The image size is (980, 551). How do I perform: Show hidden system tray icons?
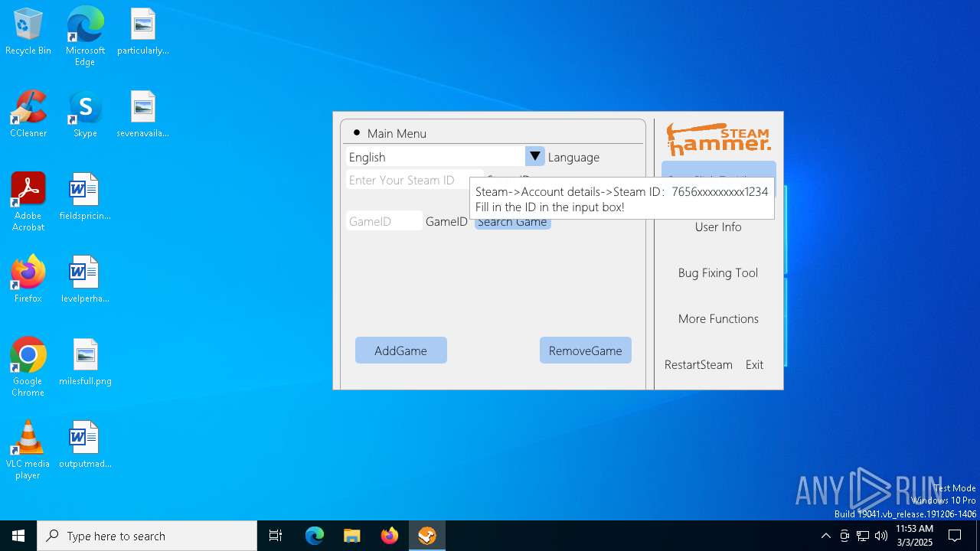(x=825, y=536)
